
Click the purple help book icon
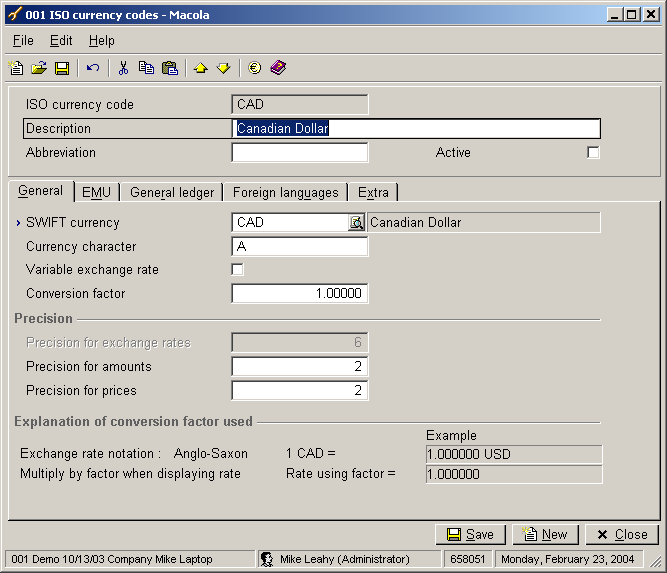(x=278, y=68)
